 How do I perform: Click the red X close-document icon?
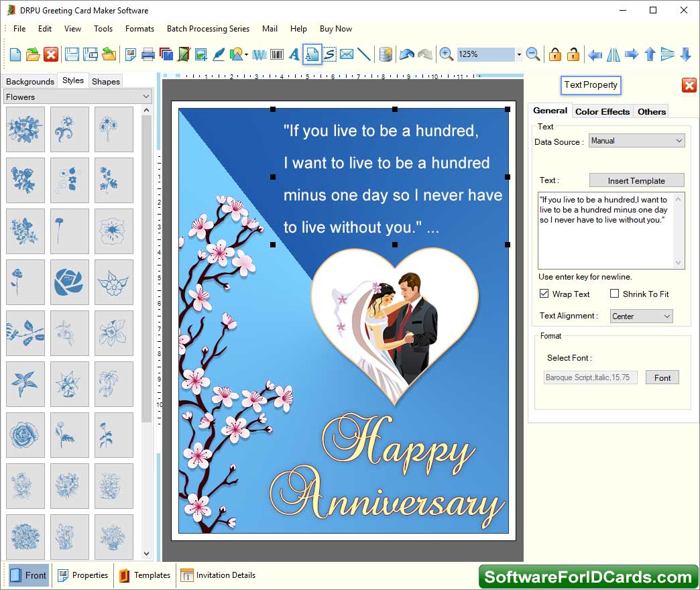click(x=51, y=54)
